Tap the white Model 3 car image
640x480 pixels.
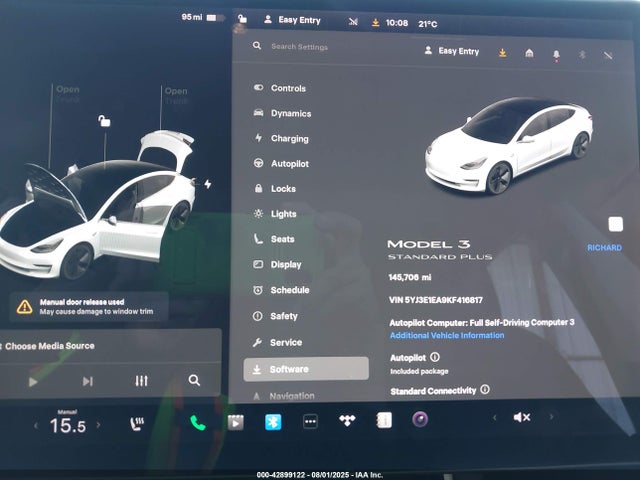[x=508, y=146]
